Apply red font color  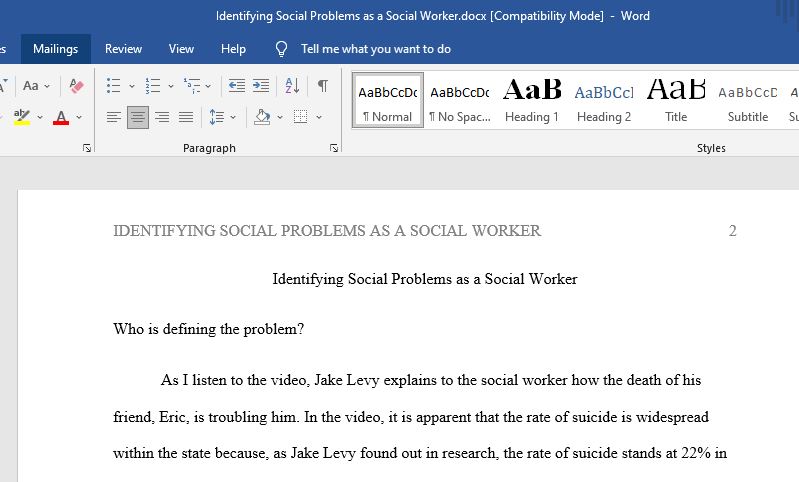pyautogui.click(x=61, y=117)
